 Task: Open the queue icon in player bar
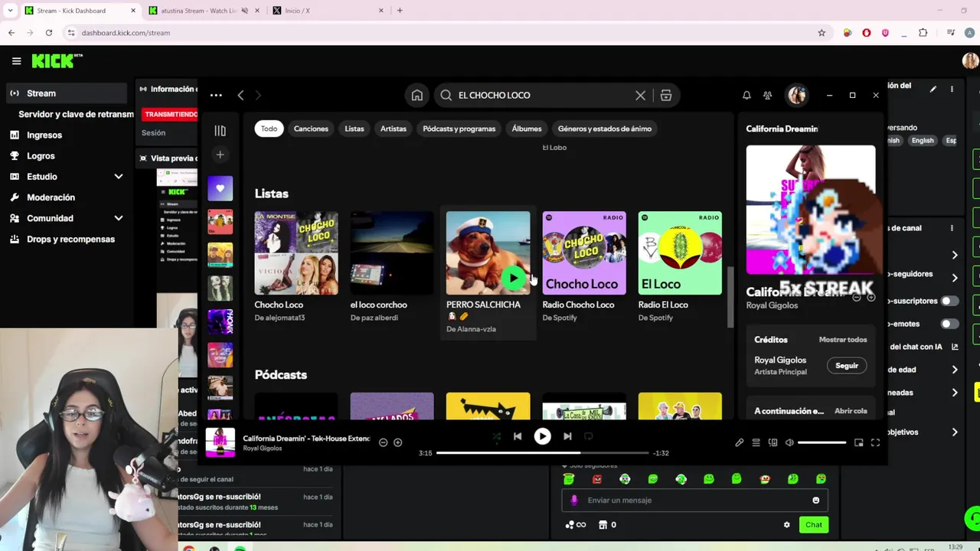(756, 442)
